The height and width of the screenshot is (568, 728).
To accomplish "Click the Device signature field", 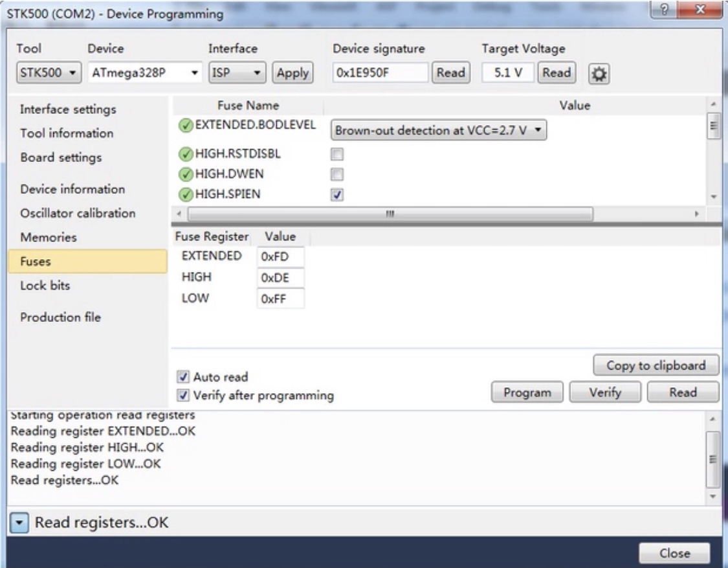I will coord(380,73).
